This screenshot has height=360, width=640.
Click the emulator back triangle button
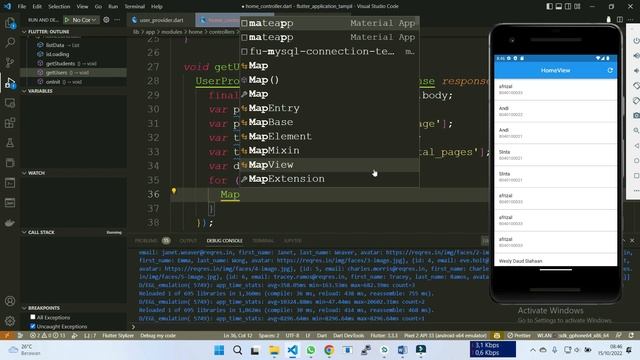coord(636,146)
